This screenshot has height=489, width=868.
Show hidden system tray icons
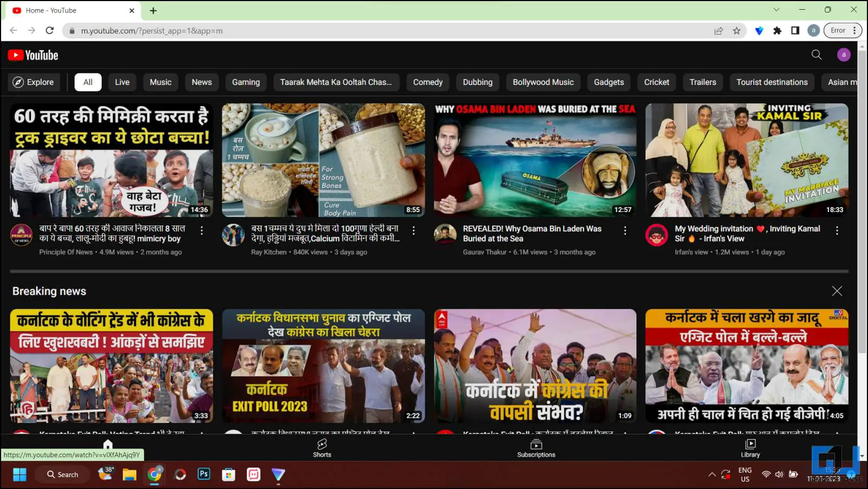pos(712,474)
